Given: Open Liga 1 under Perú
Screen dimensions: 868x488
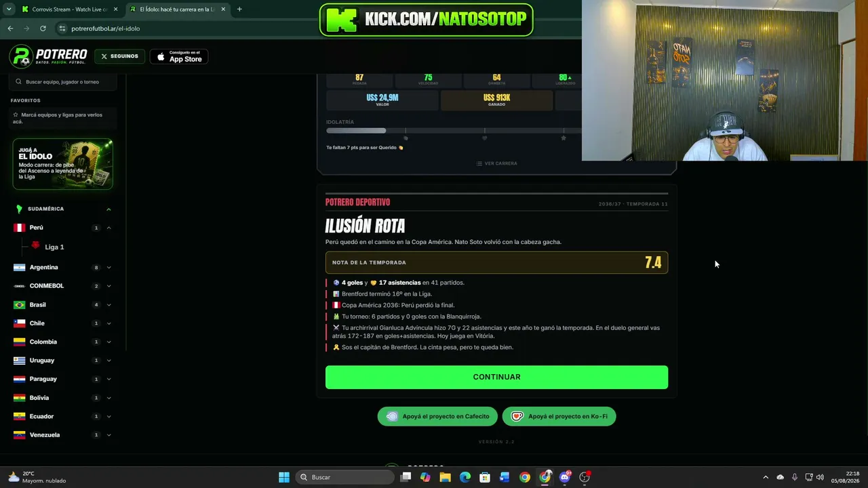Looking at the screenshot, I should 54,247.
